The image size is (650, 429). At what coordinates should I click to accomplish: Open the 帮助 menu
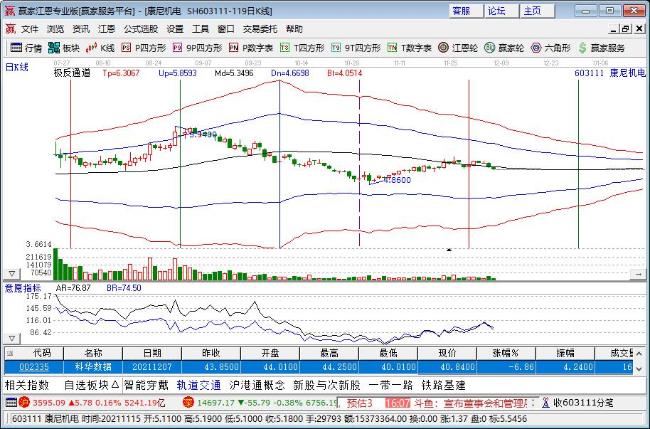(x=294, y=29)
